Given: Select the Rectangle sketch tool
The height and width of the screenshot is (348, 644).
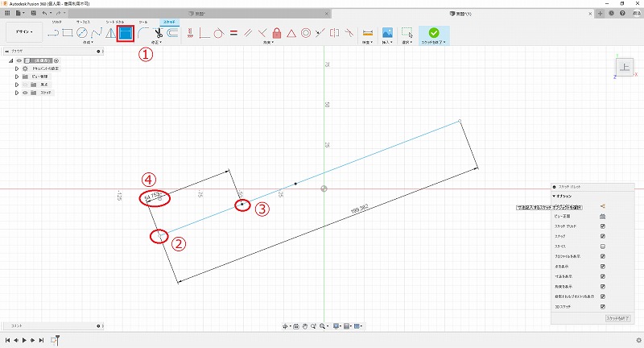Looking at the screenshot, I should click(68, 33).
